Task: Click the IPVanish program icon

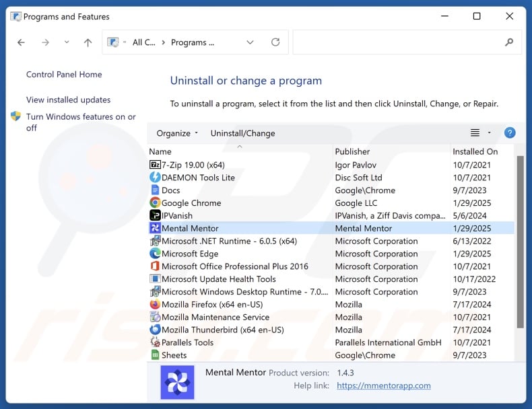Action: (155, 215)
